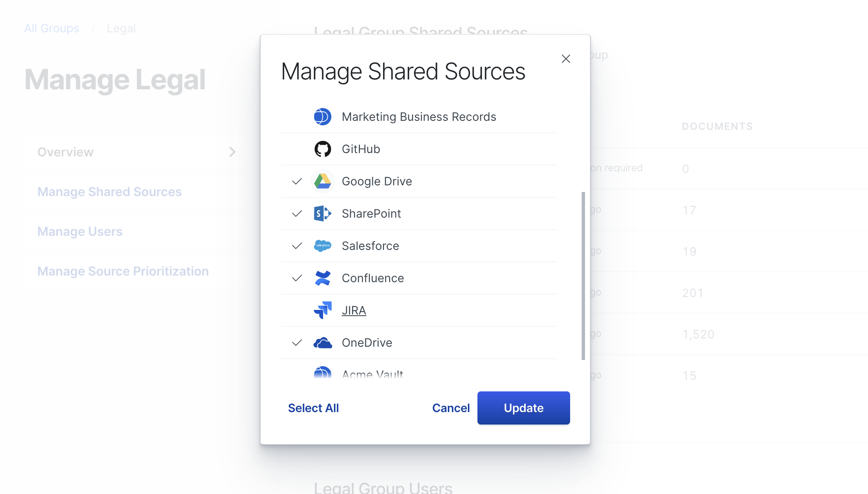Viewport: 868px width, 494px height.
Task: Close the Manage Shared Sources dialog
Action: [x=566, y=59]
